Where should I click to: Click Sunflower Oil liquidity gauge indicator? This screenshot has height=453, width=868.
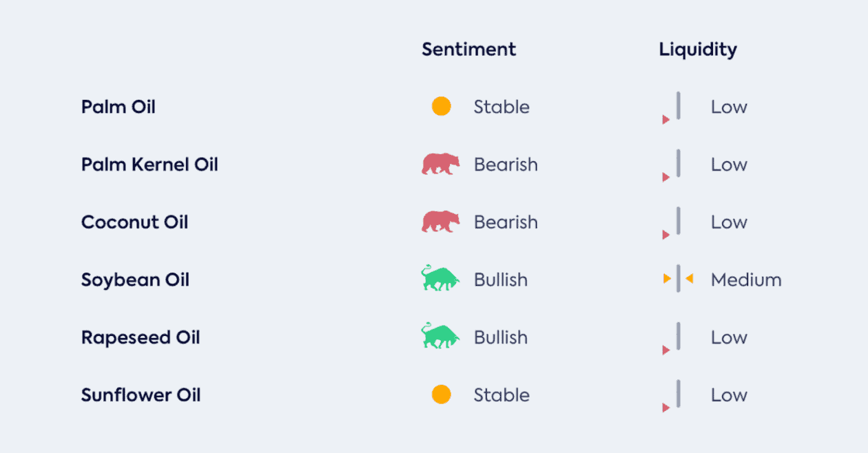pos(672,396)
